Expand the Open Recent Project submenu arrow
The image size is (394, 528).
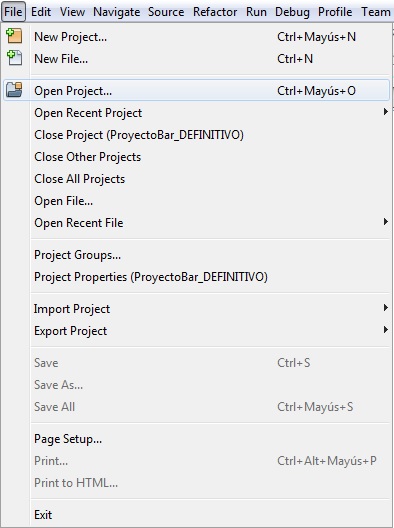[x=386, y=111]
